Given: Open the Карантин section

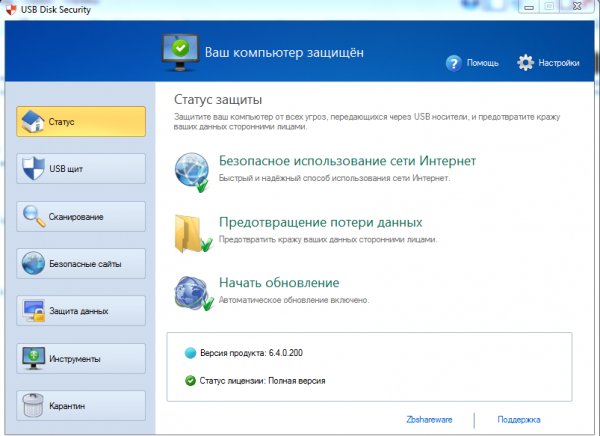Looking at the screenshot, I should 81,406.
